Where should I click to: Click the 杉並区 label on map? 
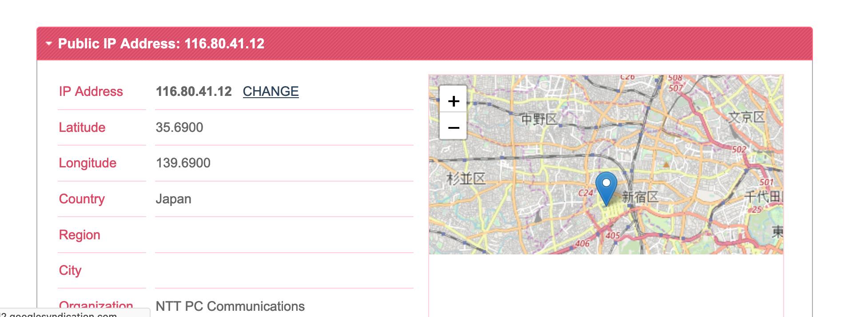[466, 179]
